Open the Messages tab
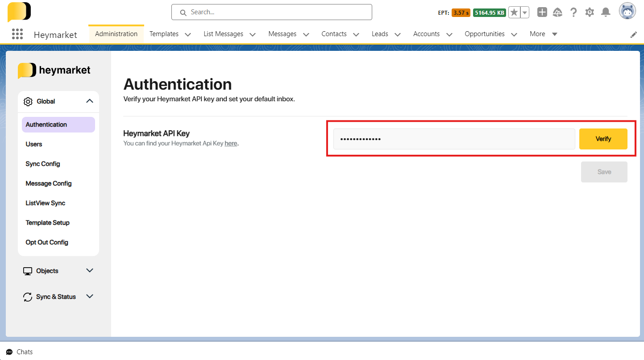This screenshot has width=644, height=360. coord(282,34)
